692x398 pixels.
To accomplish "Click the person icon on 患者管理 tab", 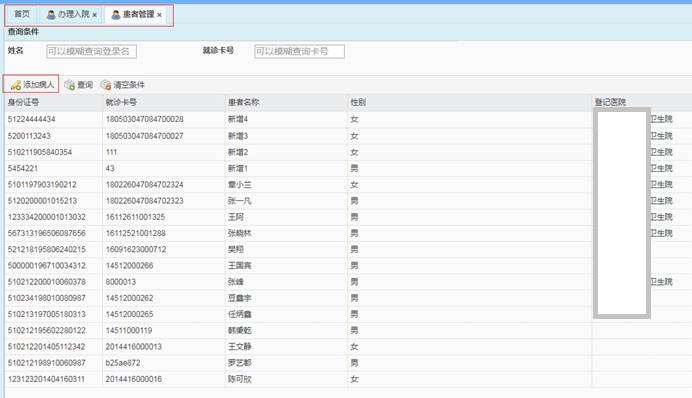I will 116,15.
